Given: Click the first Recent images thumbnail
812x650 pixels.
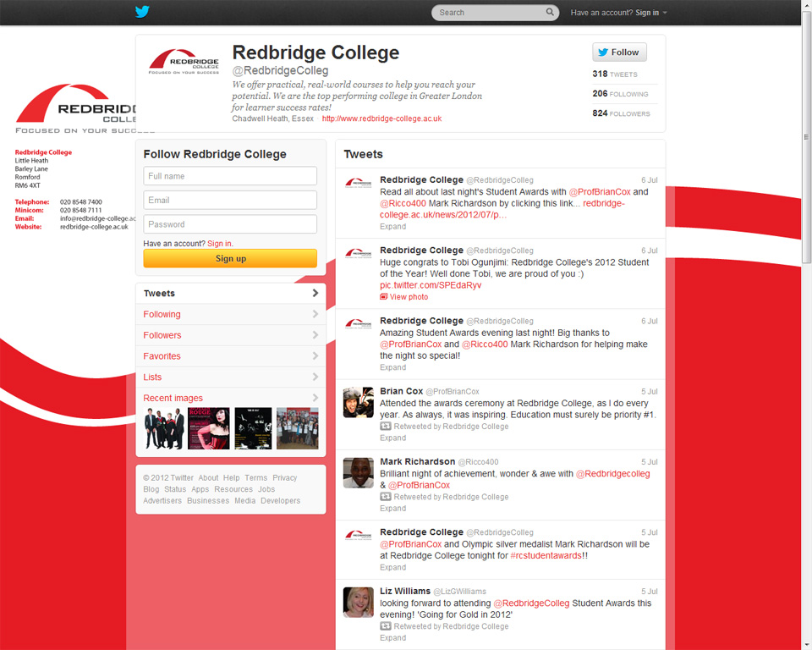Looking at the screenshot, I should 162,427.
